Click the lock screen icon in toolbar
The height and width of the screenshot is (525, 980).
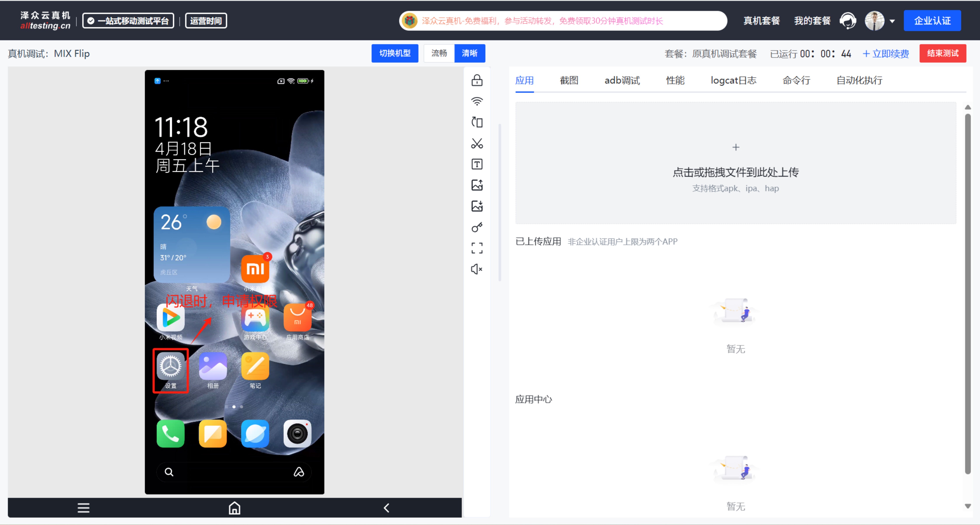[477, 80]
